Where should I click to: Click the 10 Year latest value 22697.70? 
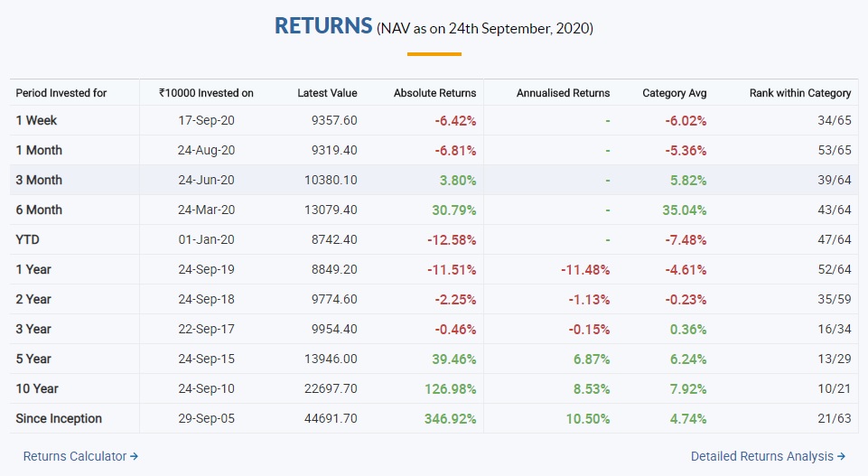[331, 388]
